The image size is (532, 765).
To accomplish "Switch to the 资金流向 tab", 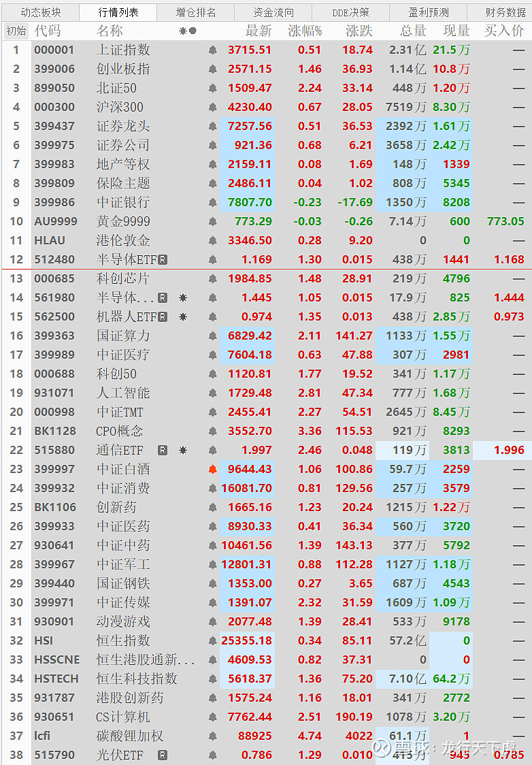I will pos(273,12).
